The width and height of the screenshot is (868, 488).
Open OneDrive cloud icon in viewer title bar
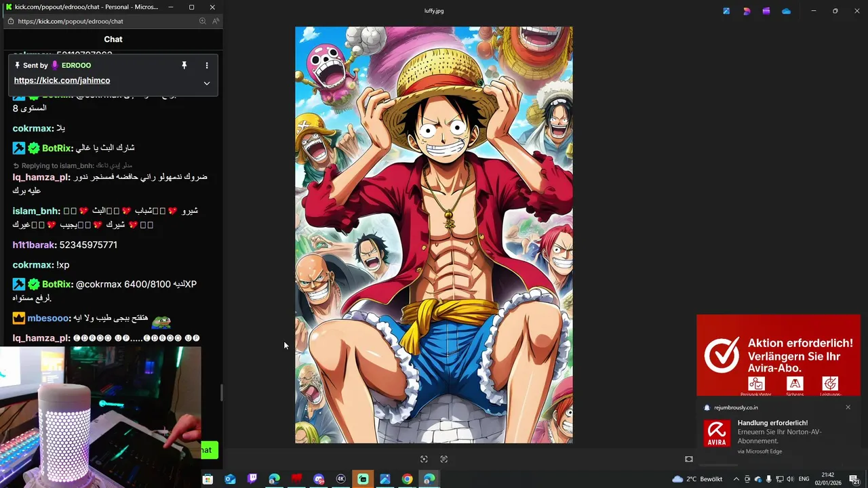786,11
